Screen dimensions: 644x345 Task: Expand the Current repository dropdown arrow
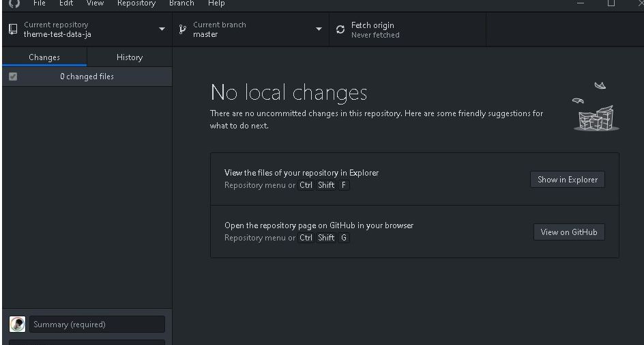pyautogui.click(x=162, y=29)
